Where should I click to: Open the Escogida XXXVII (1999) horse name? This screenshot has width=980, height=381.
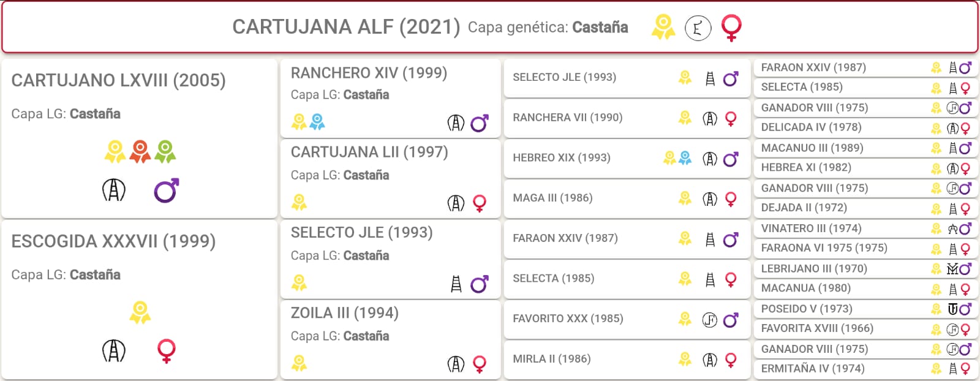(x=113, y=241)
